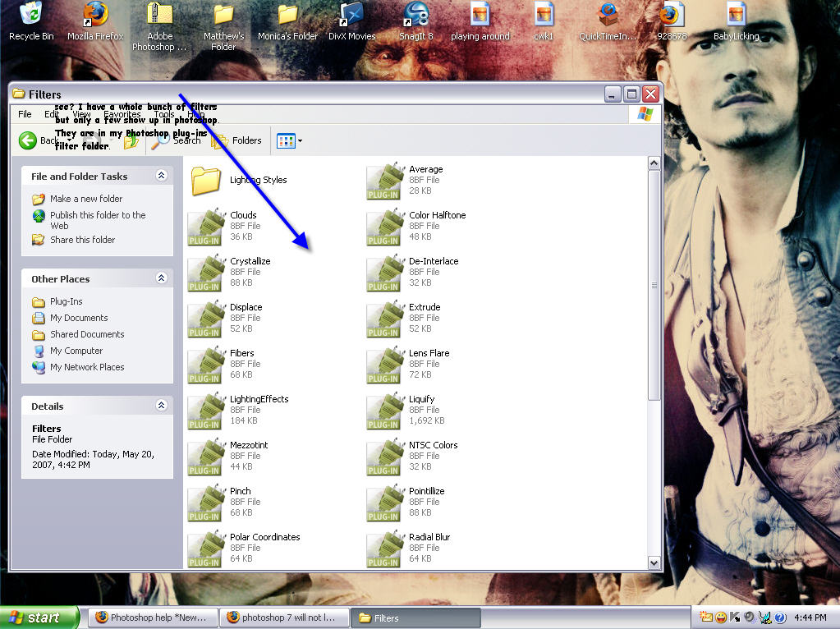
Task: Click Make a new folder
Action: tap(77, 199)
